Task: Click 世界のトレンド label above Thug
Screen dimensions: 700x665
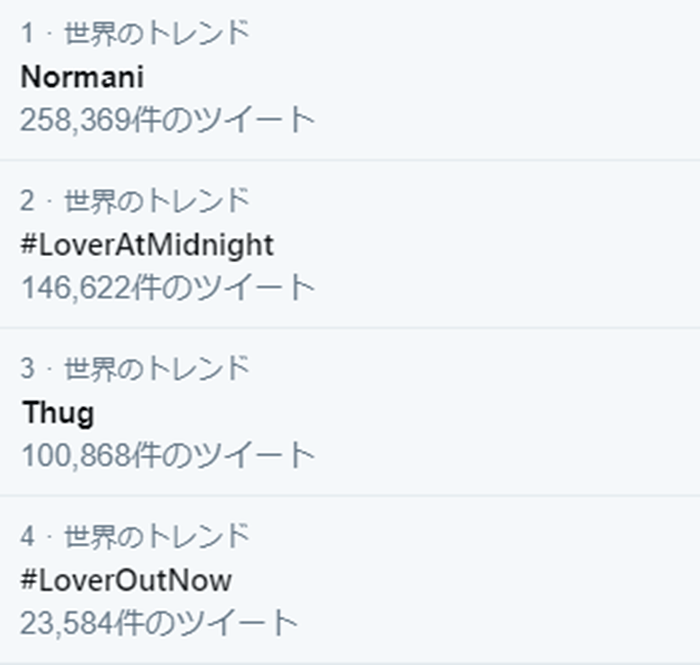Action: click(157, 369)
